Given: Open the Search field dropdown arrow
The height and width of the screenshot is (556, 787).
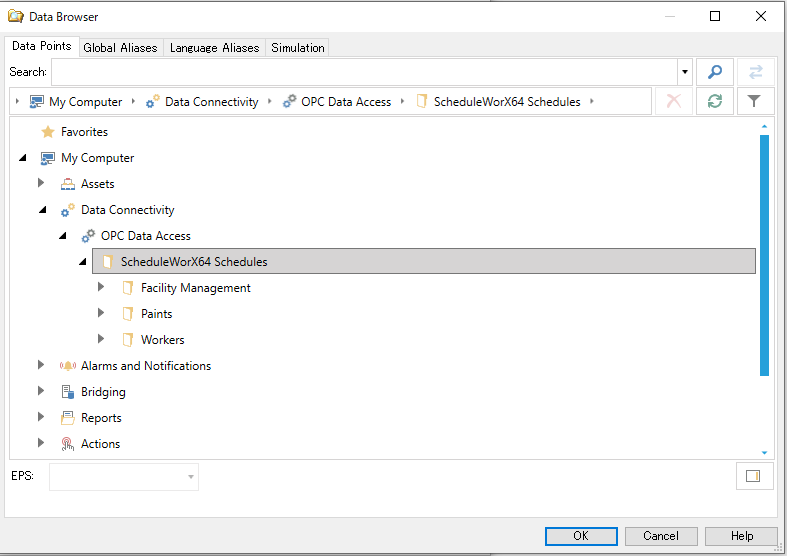Looking at the screenshot, I should click(685, 72).
